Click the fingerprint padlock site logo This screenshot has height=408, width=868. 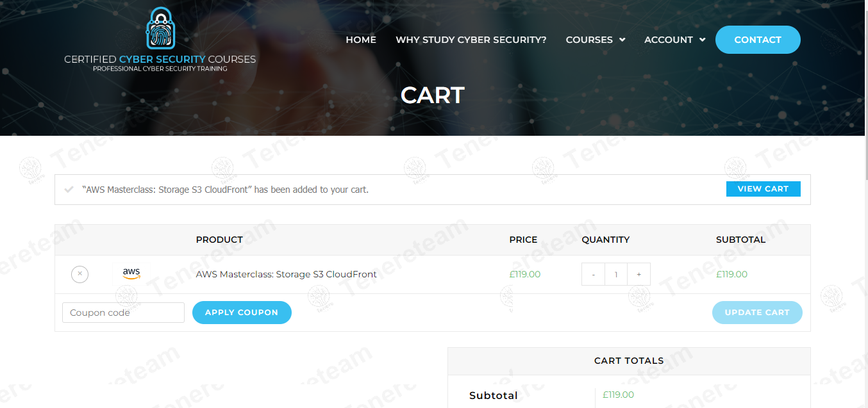pyautogui.click(x=160, y=28)
